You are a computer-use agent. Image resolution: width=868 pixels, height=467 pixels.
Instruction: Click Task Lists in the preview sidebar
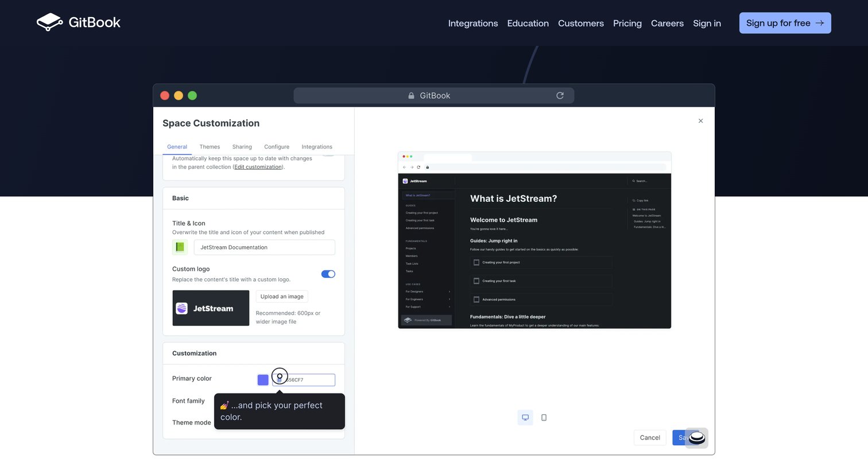coord(412,264)
